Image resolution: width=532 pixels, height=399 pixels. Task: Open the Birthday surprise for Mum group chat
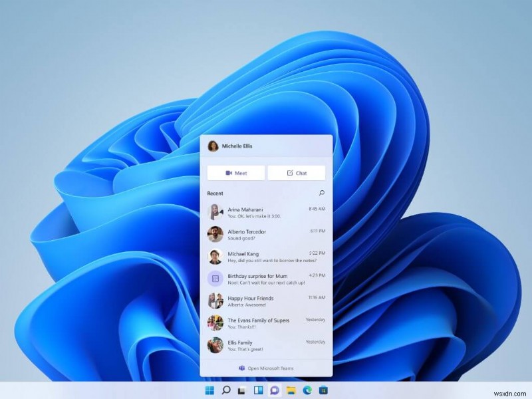(x=266, y=279)
